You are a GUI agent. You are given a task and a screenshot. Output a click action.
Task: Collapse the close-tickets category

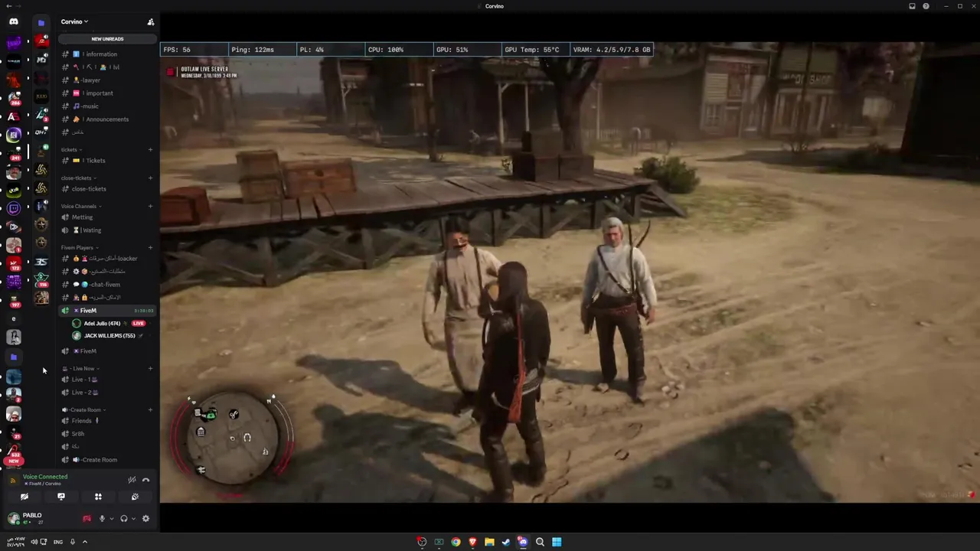click(x=78, y=178)
